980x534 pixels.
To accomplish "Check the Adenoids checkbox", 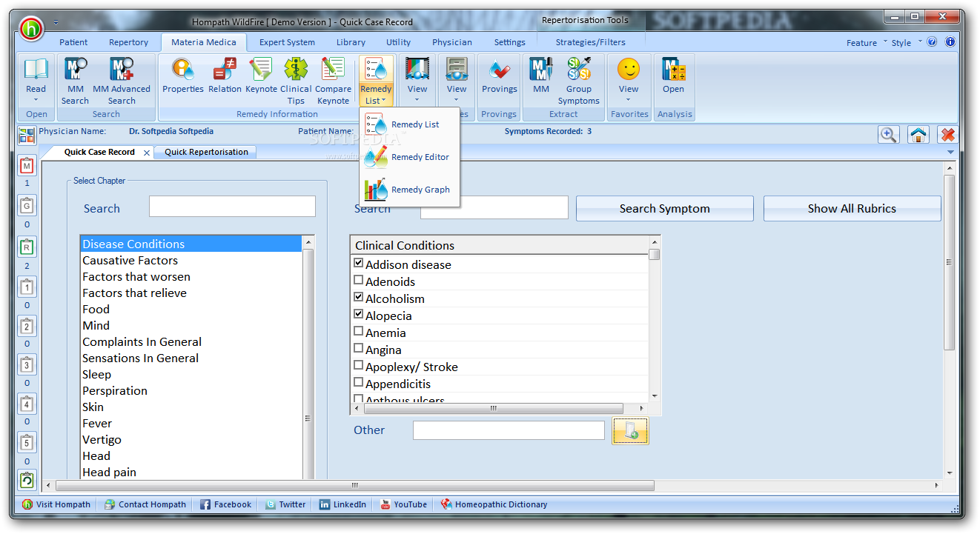I will tap(359, 280).
